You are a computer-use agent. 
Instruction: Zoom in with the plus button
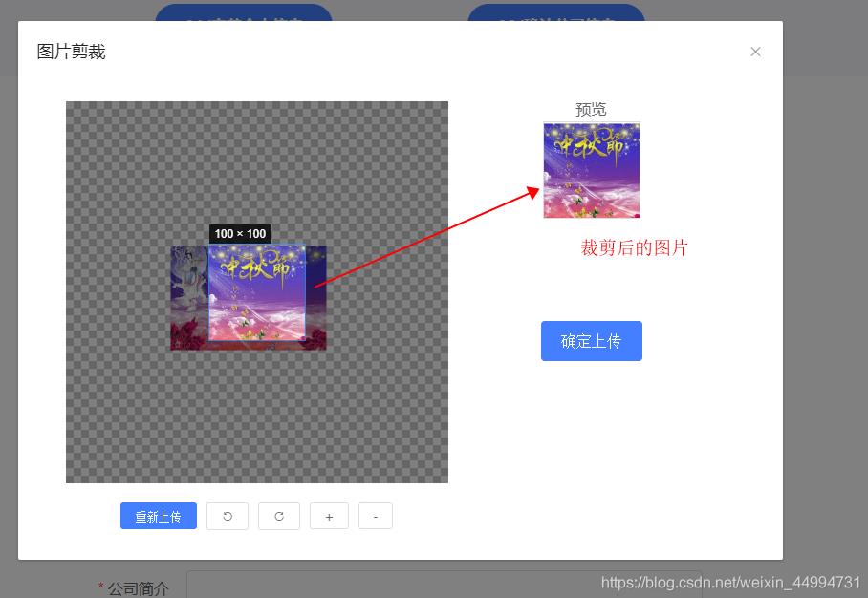point(330,516)
